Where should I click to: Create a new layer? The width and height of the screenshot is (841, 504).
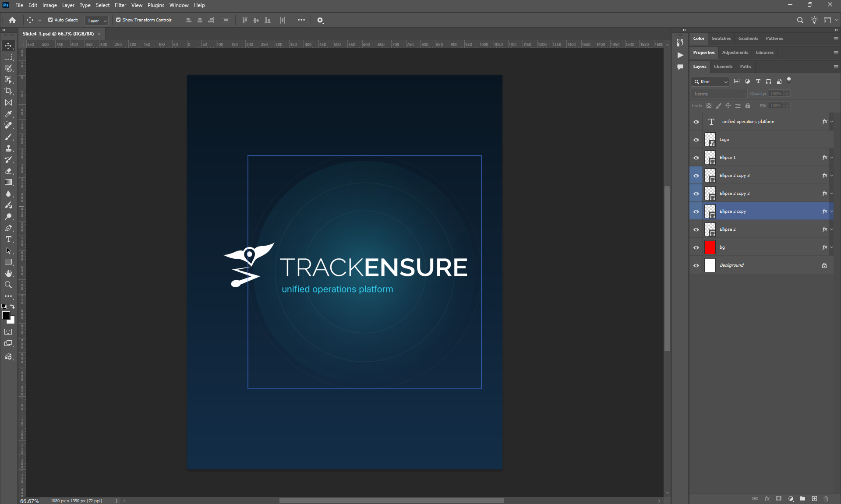814,498
